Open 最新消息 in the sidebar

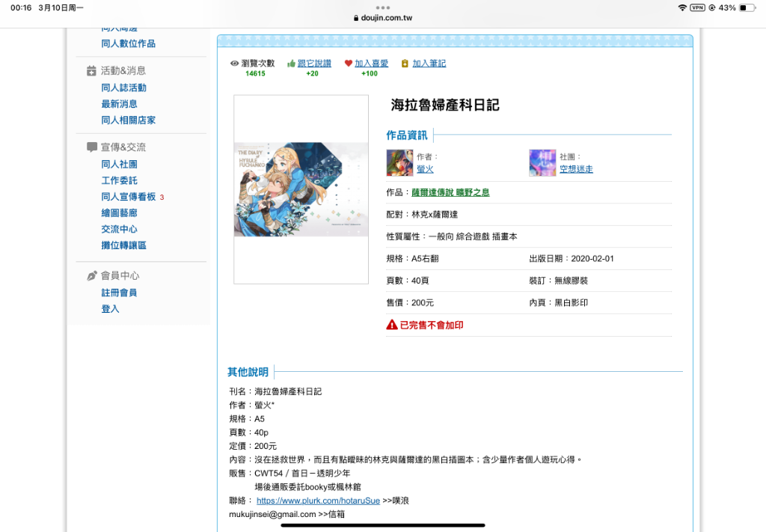pyautogui.click(x=119, y=103)
